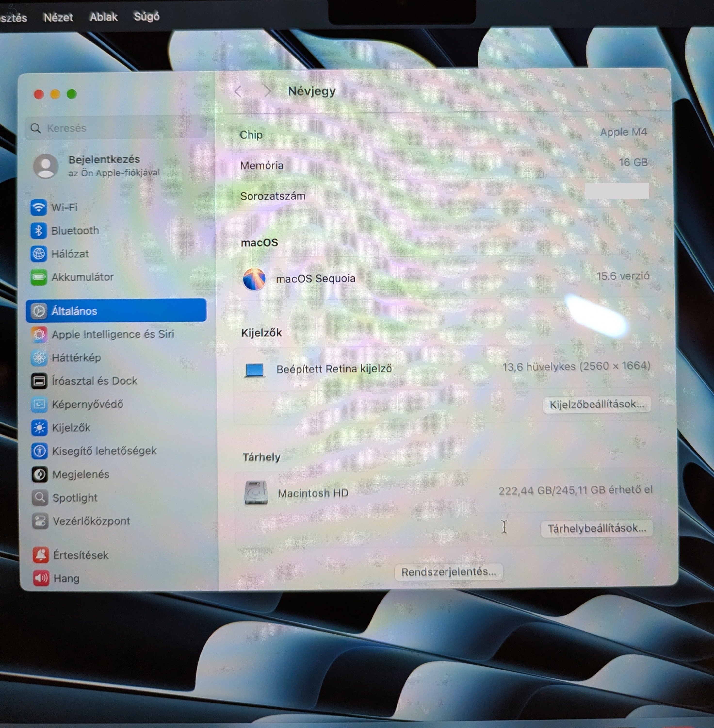Go back using the left chevron arrow

[x=238, y=91]
